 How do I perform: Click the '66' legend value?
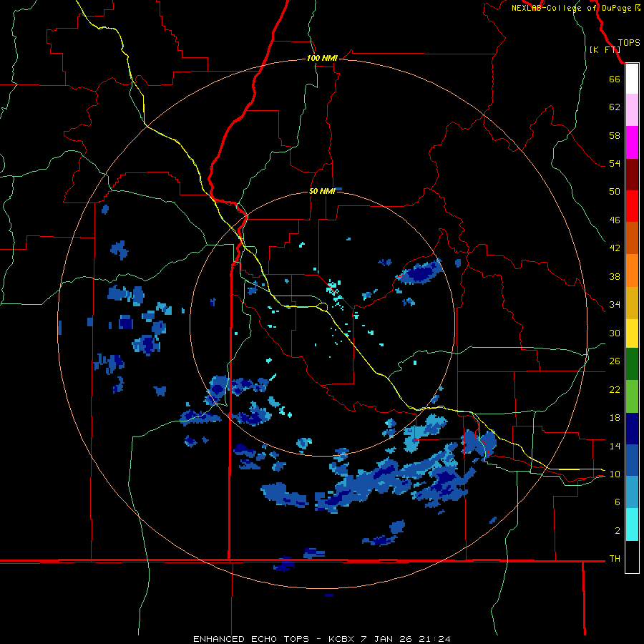tap(615, 79)
